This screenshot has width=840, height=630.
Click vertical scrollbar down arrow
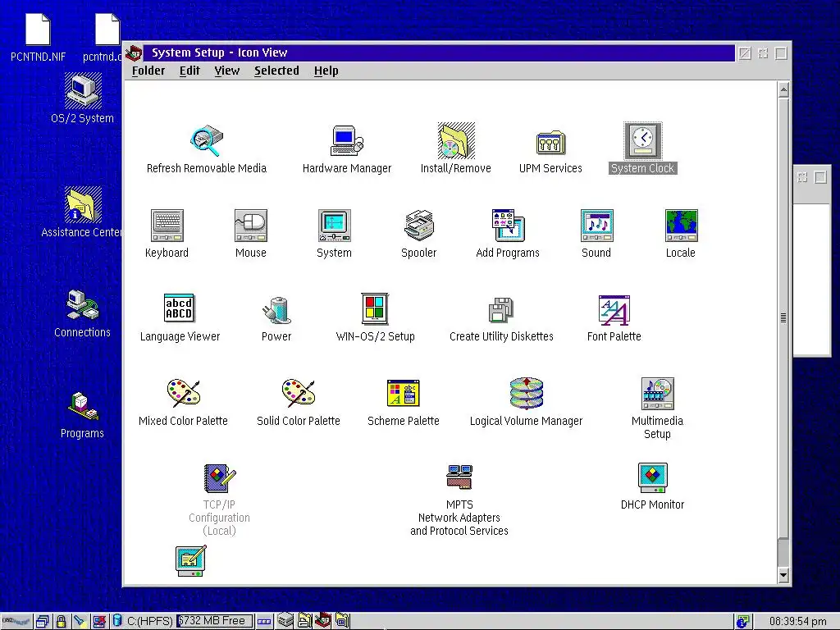pyautogui.click(x=783, y=575)
